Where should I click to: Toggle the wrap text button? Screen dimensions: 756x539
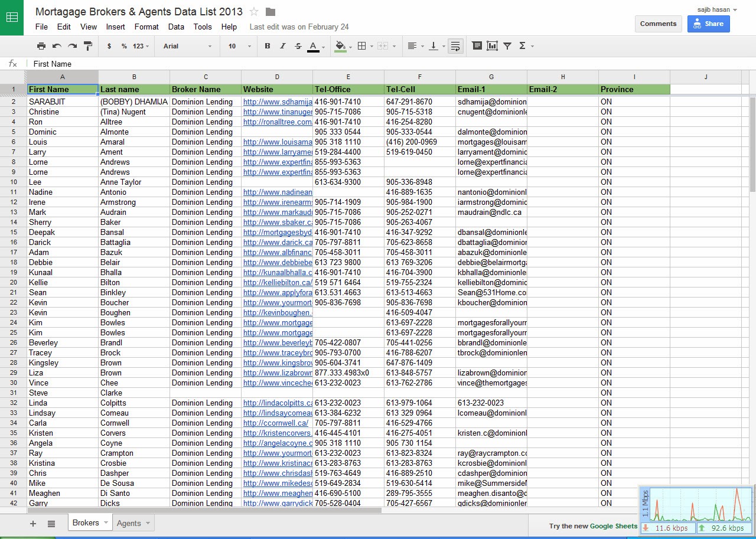point(455,46)
